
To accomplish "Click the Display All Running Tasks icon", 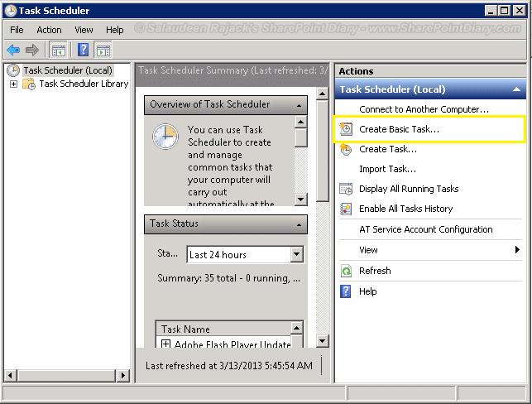I will (x=346, y=189).
